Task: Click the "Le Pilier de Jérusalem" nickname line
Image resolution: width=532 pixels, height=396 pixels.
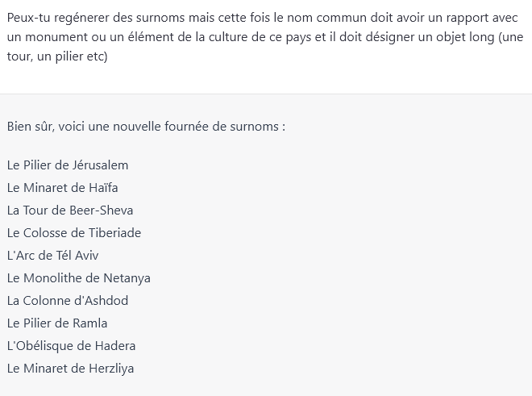Action: 68,165
